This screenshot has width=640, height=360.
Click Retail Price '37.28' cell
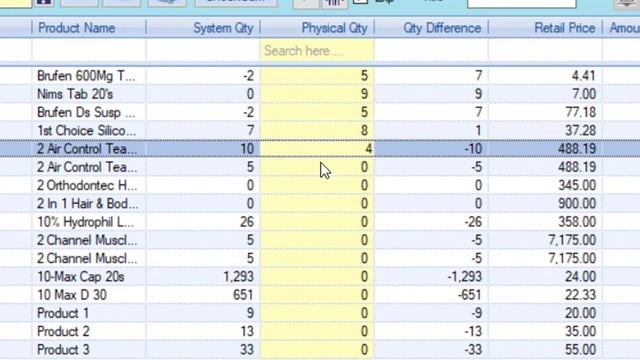pos(545,131)
